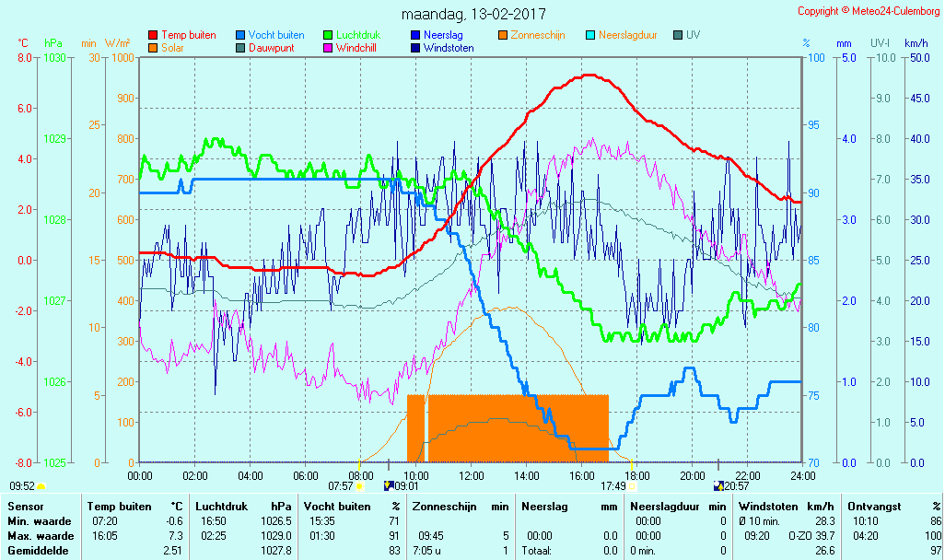Screen dimensions: 945x560
Task: Click the moonrise icon at 20:57
Action: click(x=718, y=485)
